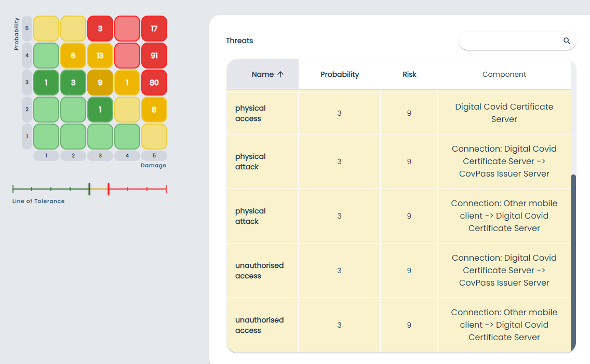Click the orange cell showing 6

(73, 56)
